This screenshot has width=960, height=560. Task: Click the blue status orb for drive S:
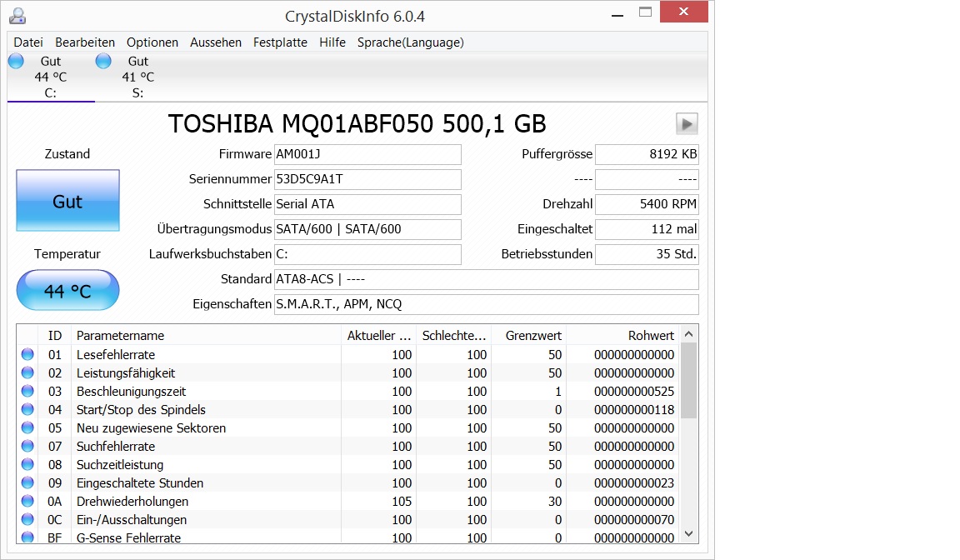(103, 61)
